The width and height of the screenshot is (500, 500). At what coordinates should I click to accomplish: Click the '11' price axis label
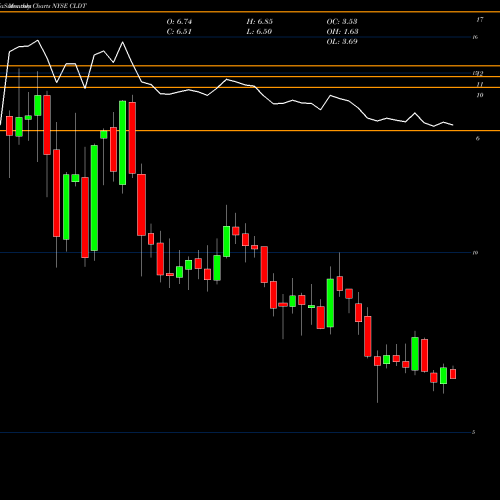point(480,84)
